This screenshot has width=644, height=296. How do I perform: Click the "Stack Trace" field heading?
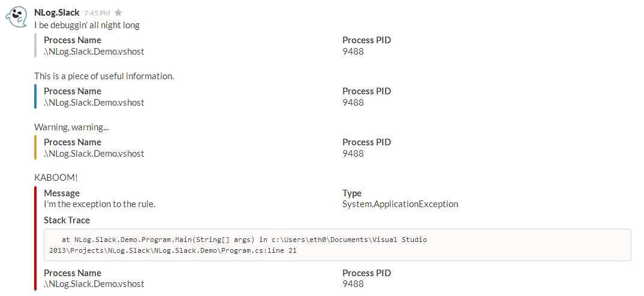point(67,220)
